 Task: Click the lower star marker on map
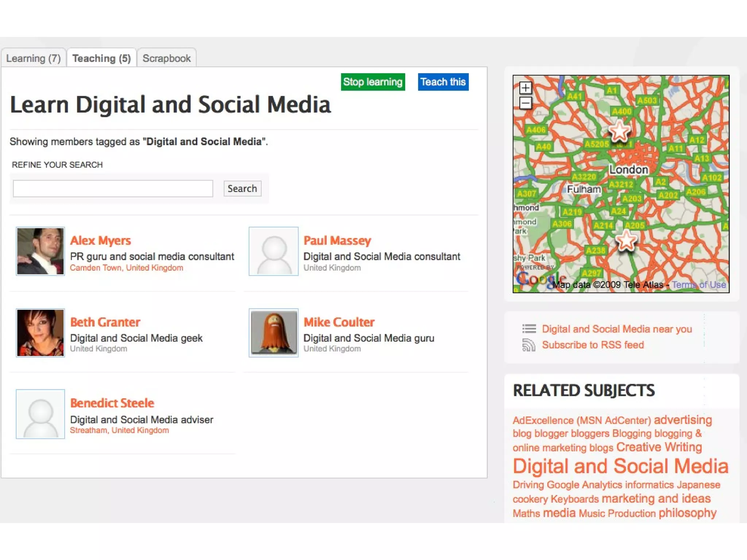[626, 240]
